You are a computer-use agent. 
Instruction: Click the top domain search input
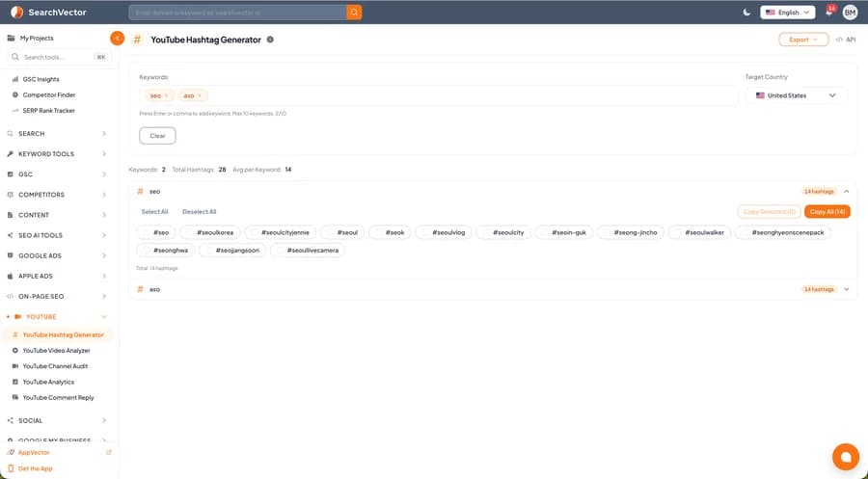tap(238, 13)
